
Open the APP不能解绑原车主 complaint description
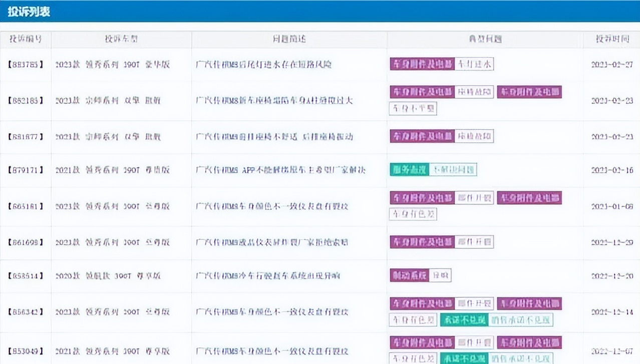tap(280, 170)
